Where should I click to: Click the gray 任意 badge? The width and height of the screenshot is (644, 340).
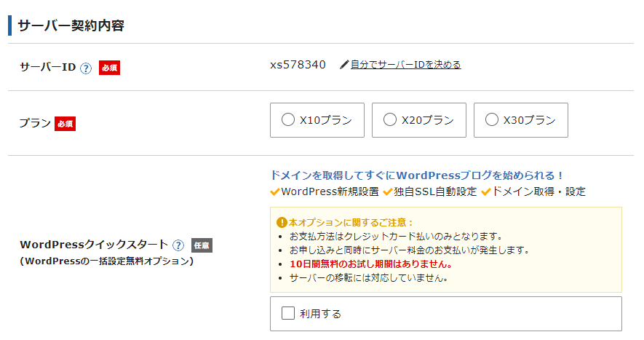[202, 245]
